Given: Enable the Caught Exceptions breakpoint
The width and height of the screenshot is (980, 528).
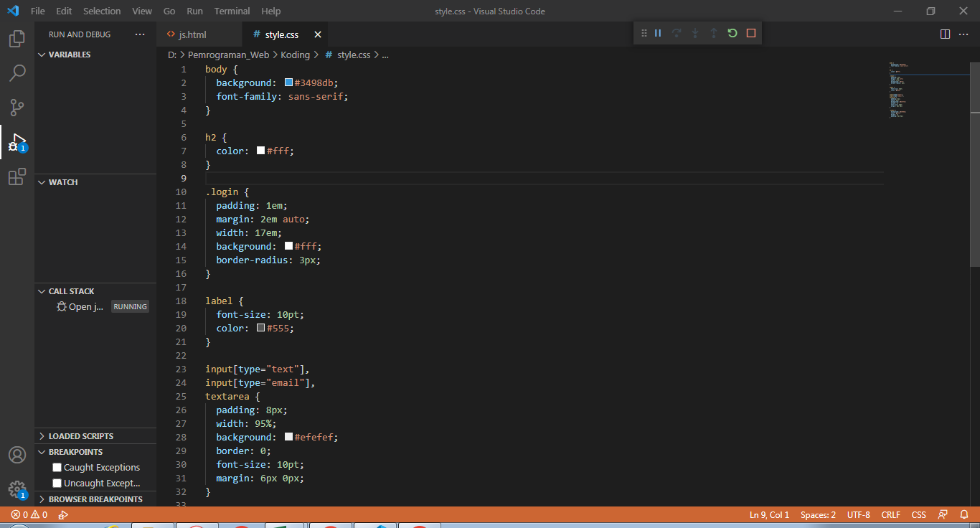Looking at the screenshot, I should [x=57, y=467].
